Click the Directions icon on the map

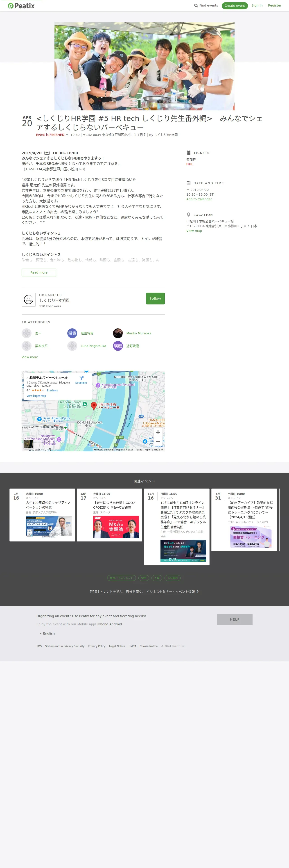coord(81,378)
